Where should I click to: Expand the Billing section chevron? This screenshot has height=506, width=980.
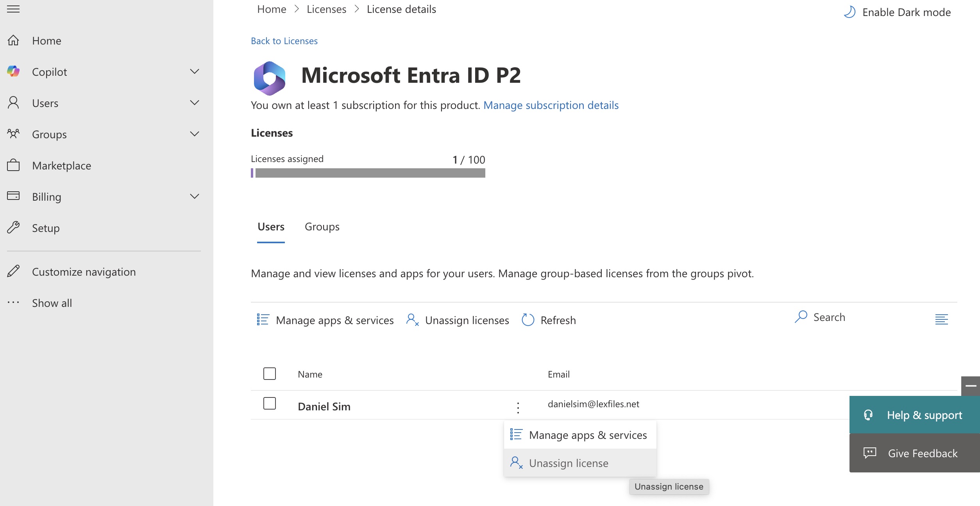tap(195, 196)
